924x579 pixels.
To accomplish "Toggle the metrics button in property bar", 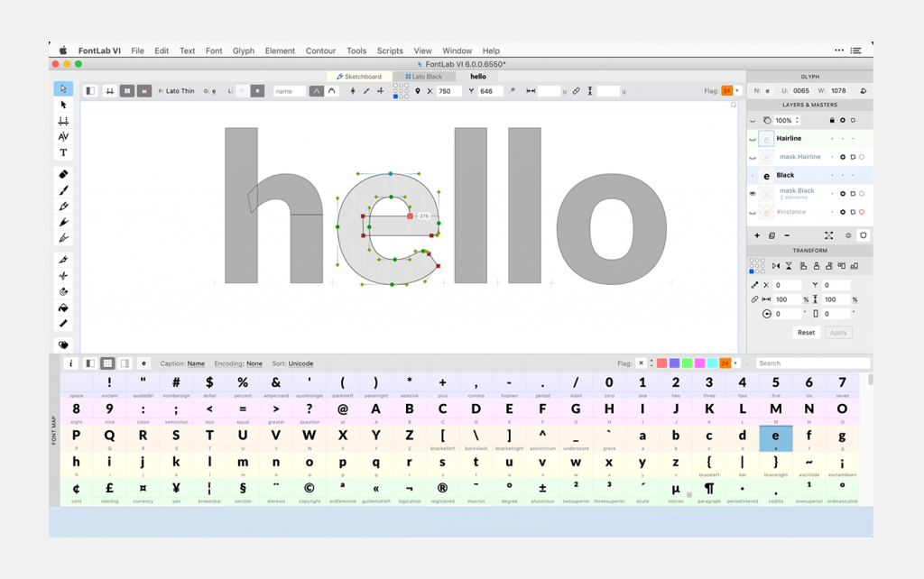I will (109, 91).
